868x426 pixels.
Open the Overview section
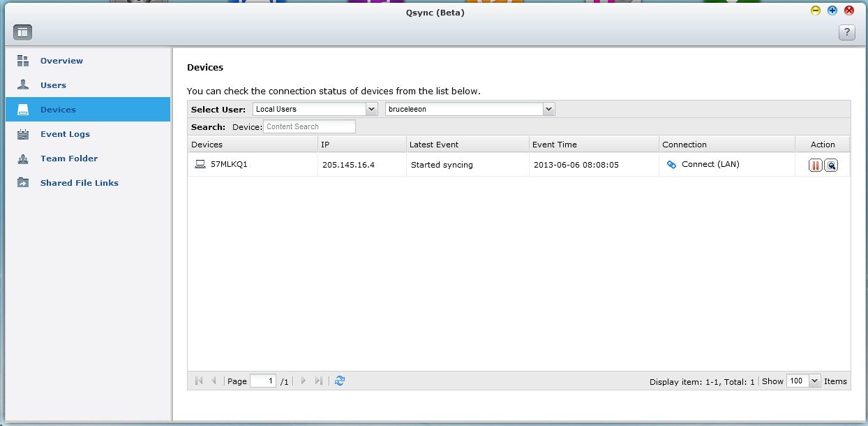[61, 61]
